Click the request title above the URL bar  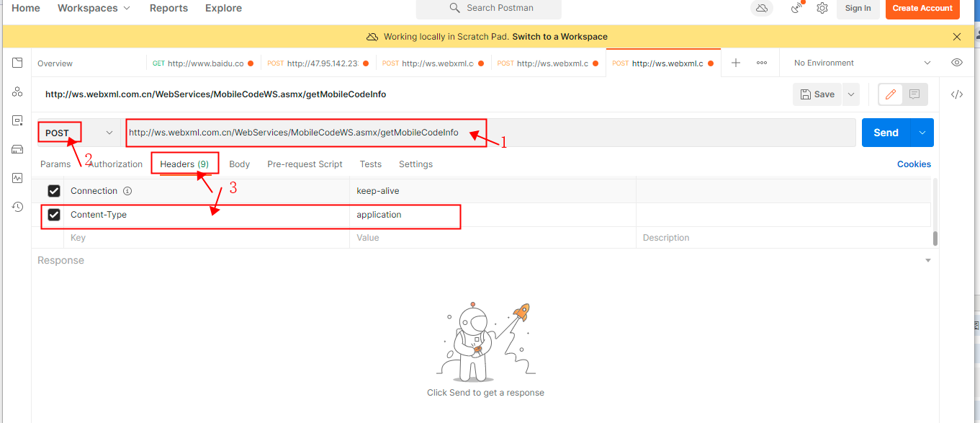point(216,94)
